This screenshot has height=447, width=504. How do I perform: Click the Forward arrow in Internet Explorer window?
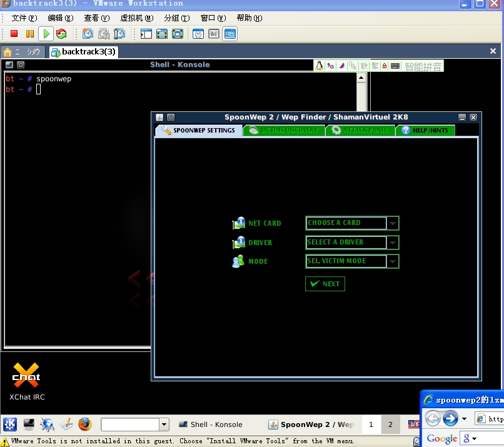point(450,418)
